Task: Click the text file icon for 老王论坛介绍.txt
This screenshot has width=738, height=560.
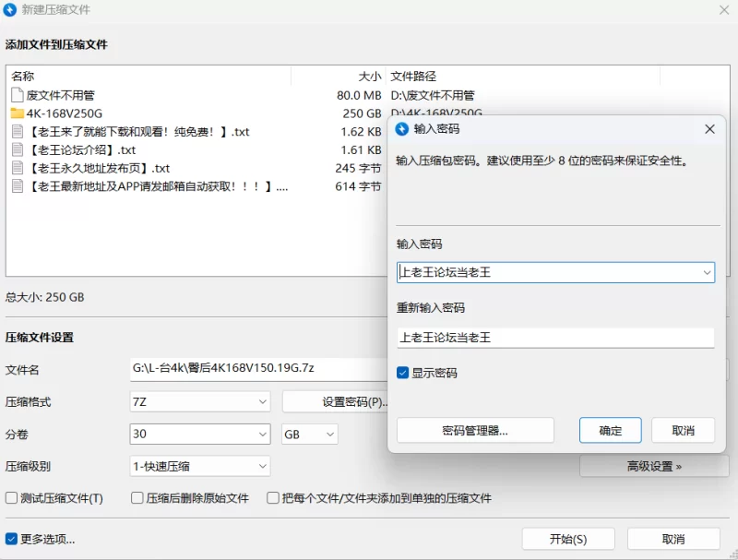Action: (18, 149)
